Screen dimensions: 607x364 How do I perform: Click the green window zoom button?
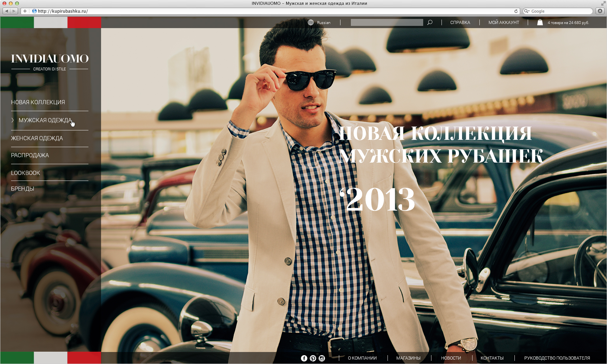[x=17, y=3]
